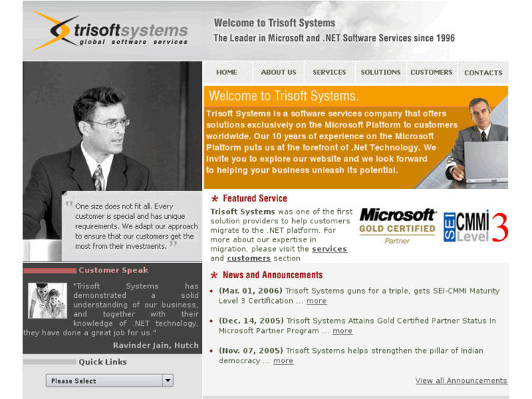Click the tagline 'The Leader in Microsoft and .NET'
This screenshot has width=532, height=399.
pos(334,38)
